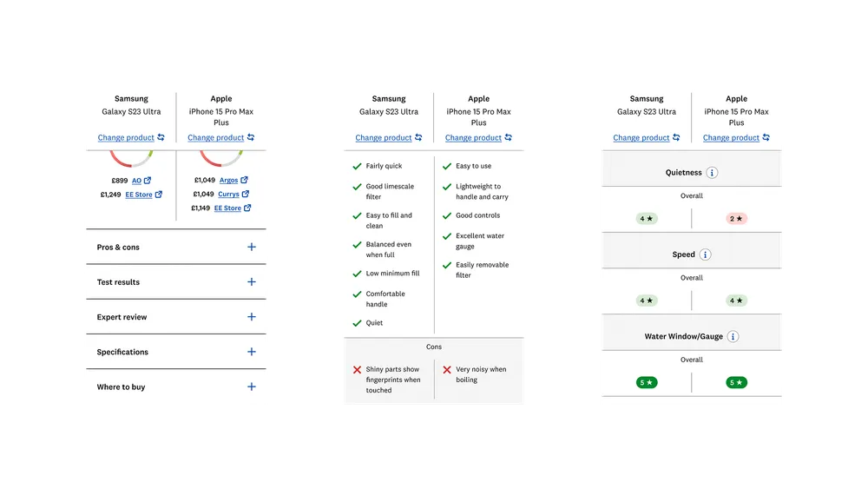
Task: Click the red 2-star Quietness rating badge
Action: coord(736,219)
